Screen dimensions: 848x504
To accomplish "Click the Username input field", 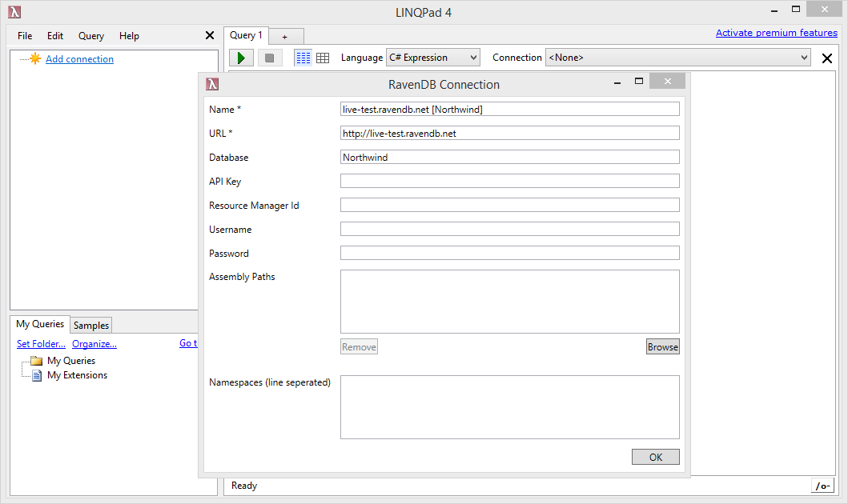I will (x=509, y=229).
